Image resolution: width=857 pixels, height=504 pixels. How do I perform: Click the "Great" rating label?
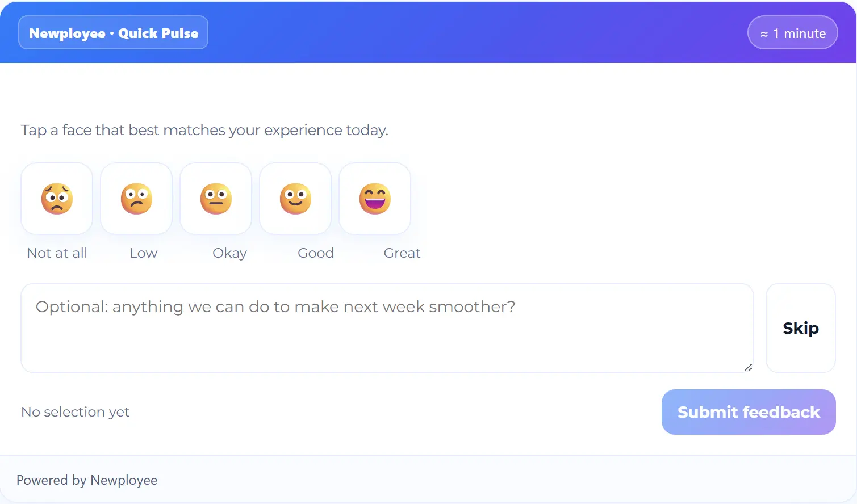click(x=402, y=253)
